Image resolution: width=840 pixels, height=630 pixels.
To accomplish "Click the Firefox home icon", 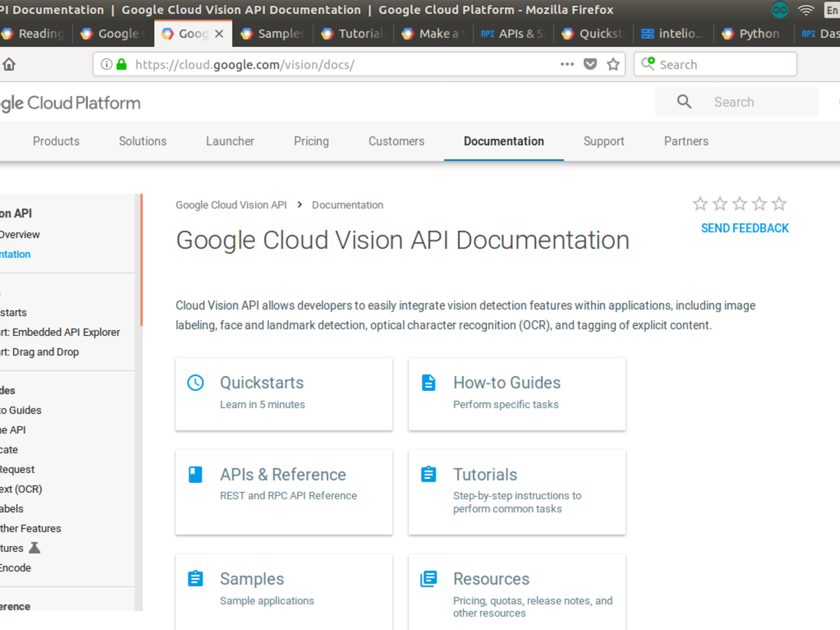I will tap(9, 64).
